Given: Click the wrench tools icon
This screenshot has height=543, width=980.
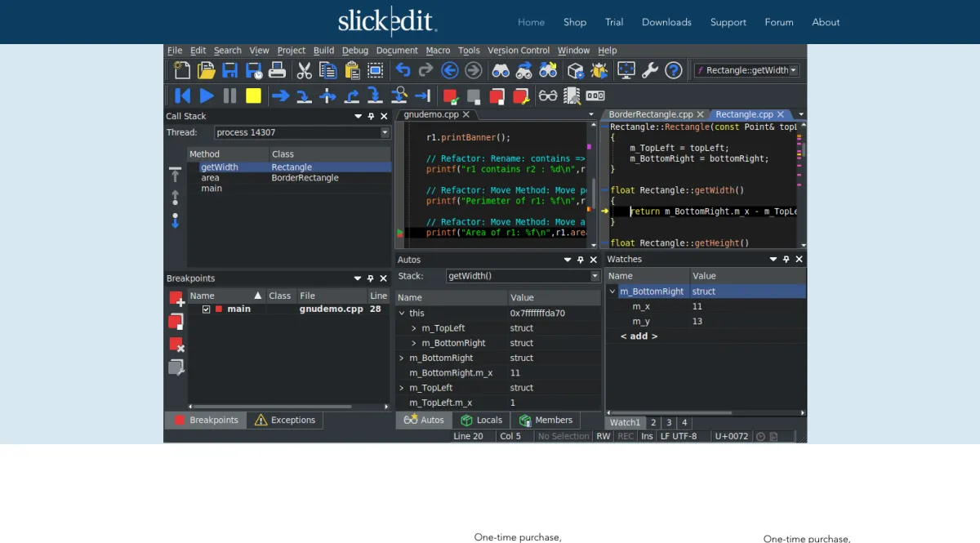Looking at the screenshot, I should (650, 70).
